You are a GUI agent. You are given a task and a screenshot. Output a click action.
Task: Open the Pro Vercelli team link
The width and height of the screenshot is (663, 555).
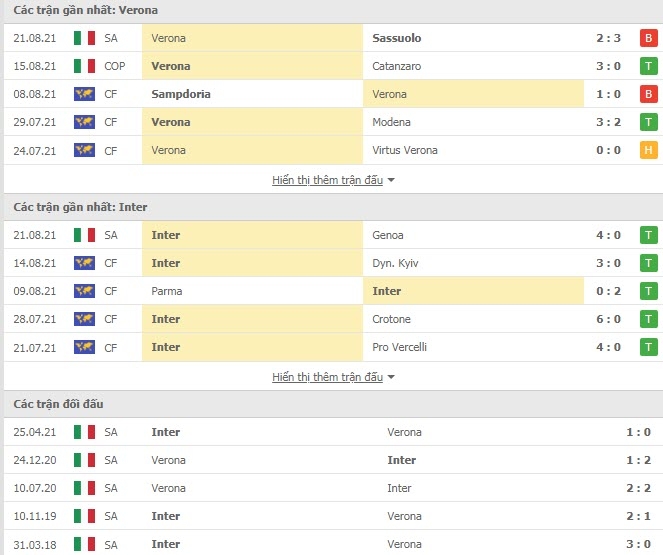pos(399,347)
